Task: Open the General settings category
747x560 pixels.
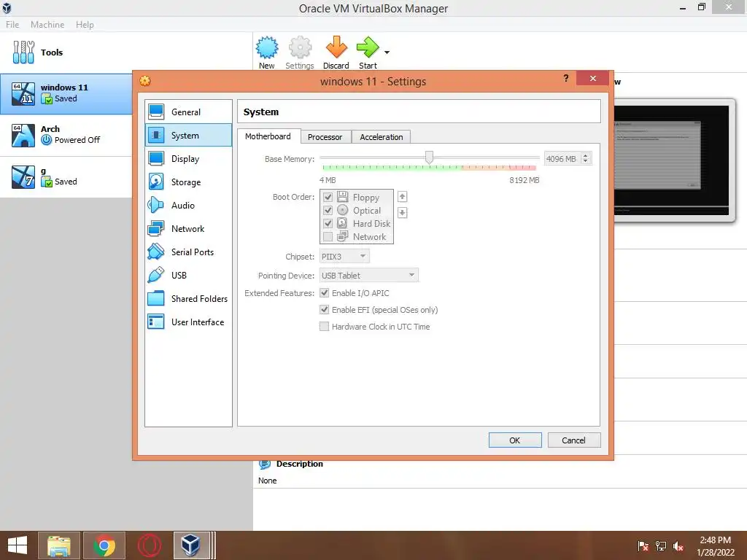Action: [x=188, y=112]
